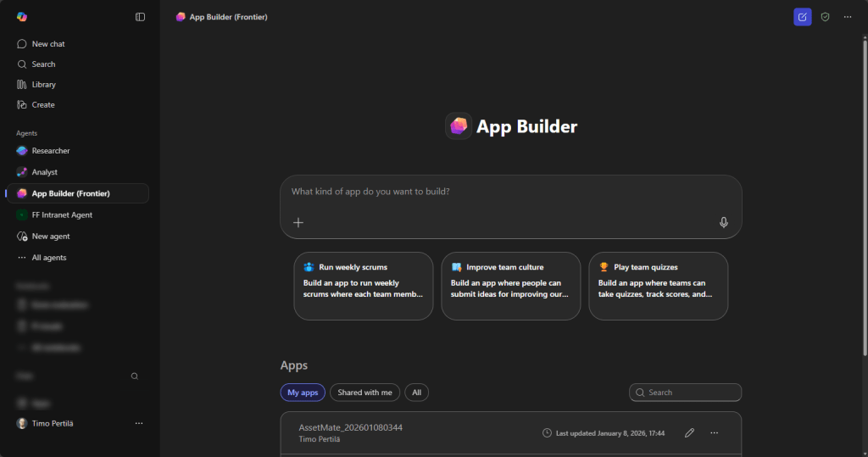Open Search in the left sidebar

pyautogui.click(x=43, y=64)
